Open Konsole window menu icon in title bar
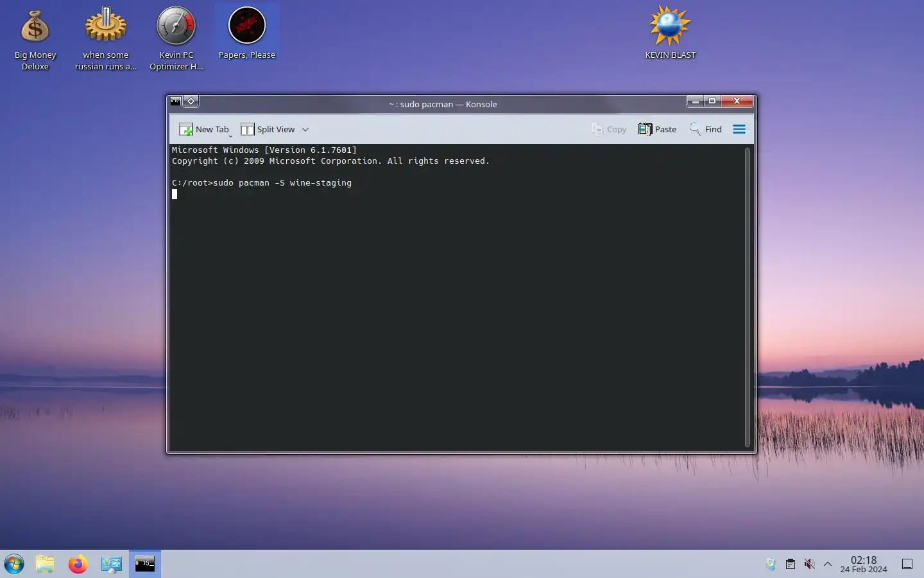Screen dimensions: 924x578 [175, 101]
